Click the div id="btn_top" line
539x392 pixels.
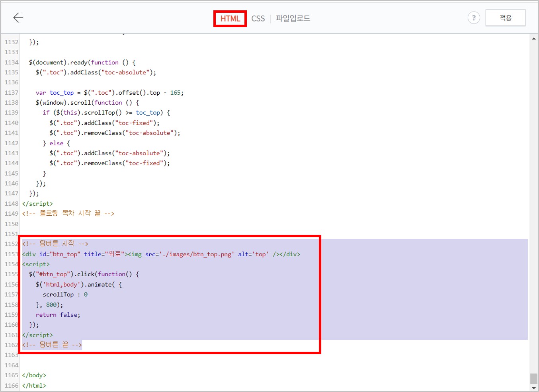161,254
